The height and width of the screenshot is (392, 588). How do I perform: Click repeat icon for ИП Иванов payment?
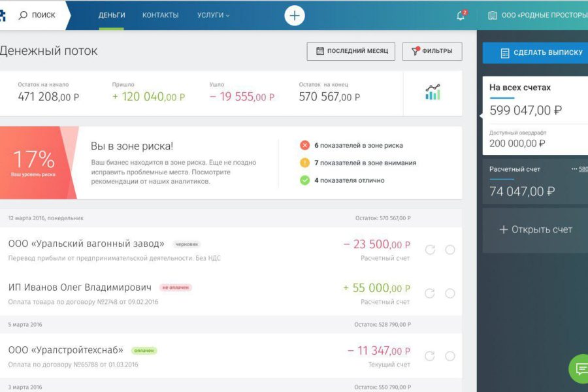pyautogui.click(x=430, y=293)
